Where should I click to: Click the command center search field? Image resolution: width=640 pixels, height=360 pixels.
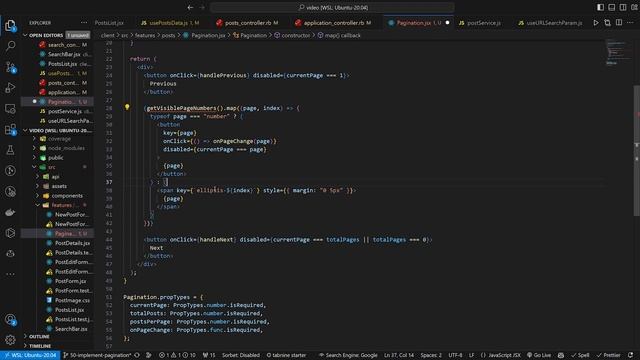click(x=332, y=7)
